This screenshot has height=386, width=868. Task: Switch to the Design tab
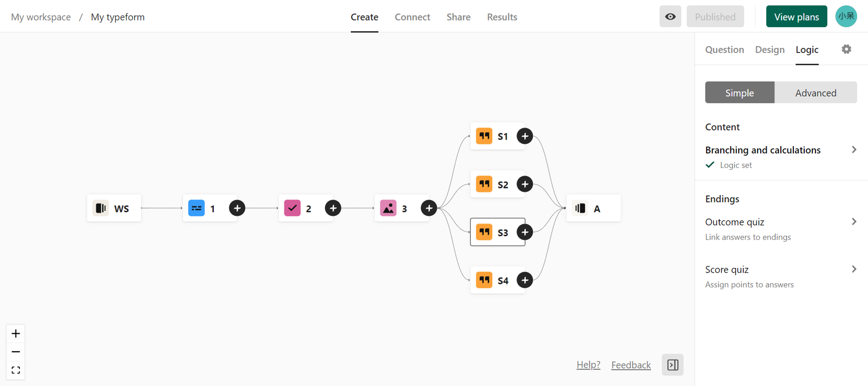click(x=769, y=49)
